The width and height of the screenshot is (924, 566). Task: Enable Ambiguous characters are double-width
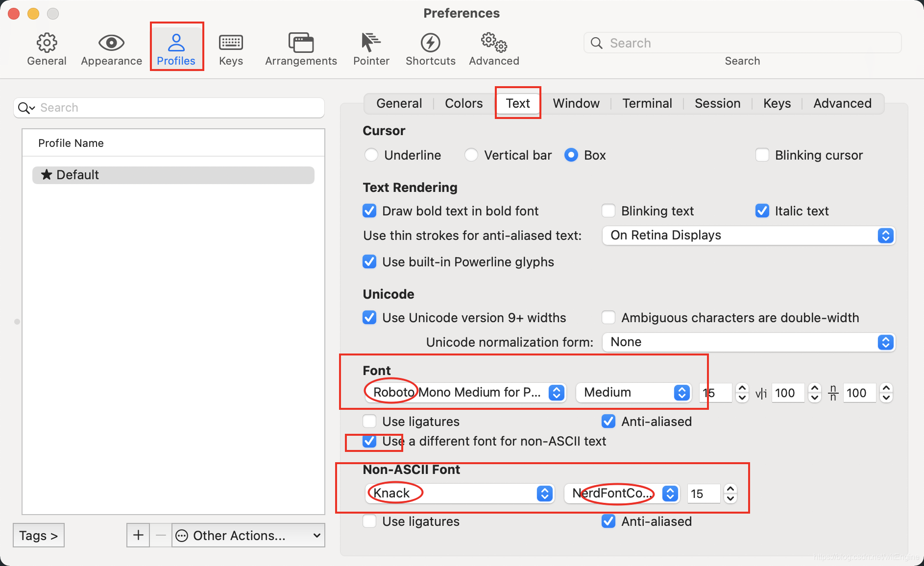[608, 318]
